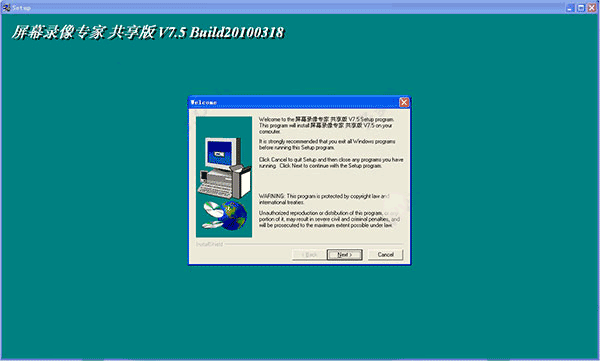600x361 pixels.
Task: Maximize the Setup window
Action: [x=581, y=8]
